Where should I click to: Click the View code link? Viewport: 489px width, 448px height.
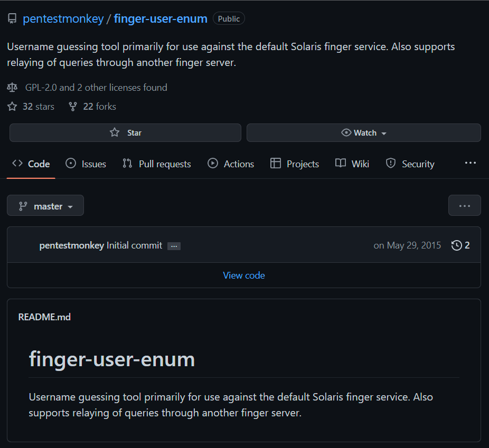244,275
